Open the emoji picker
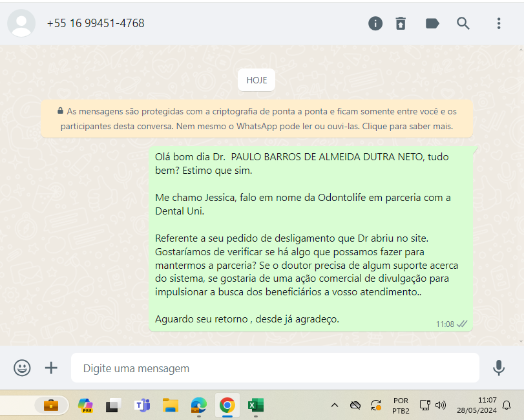Image resolution: width=524 pixels, height=420 pixels. click(x=22, y=368)
